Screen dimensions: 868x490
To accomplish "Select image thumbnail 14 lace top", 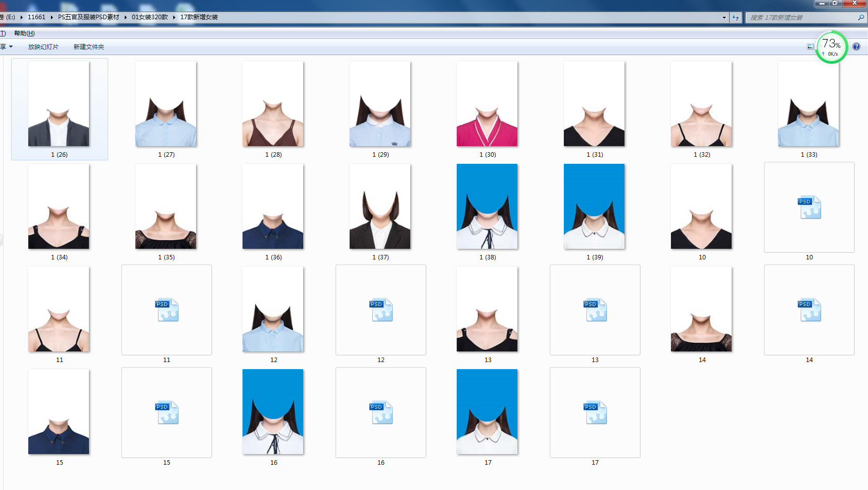I will click(701, 309).
